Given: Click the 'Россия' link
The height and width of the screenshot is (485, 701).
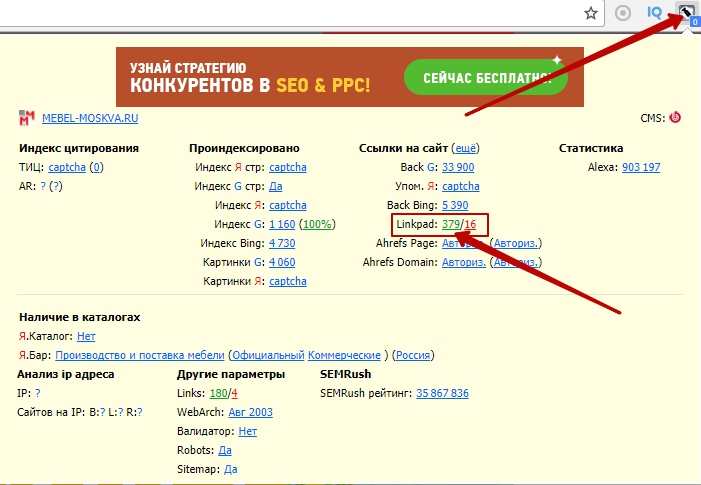Looking at the screenshot, I should tap(413, 355).
